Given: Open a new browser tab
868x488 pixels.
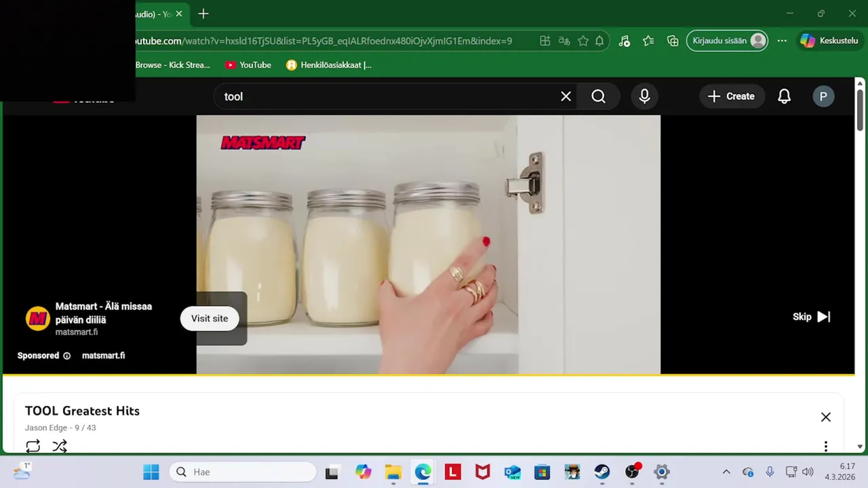Looking at the screenshot, I should point(203,14).
